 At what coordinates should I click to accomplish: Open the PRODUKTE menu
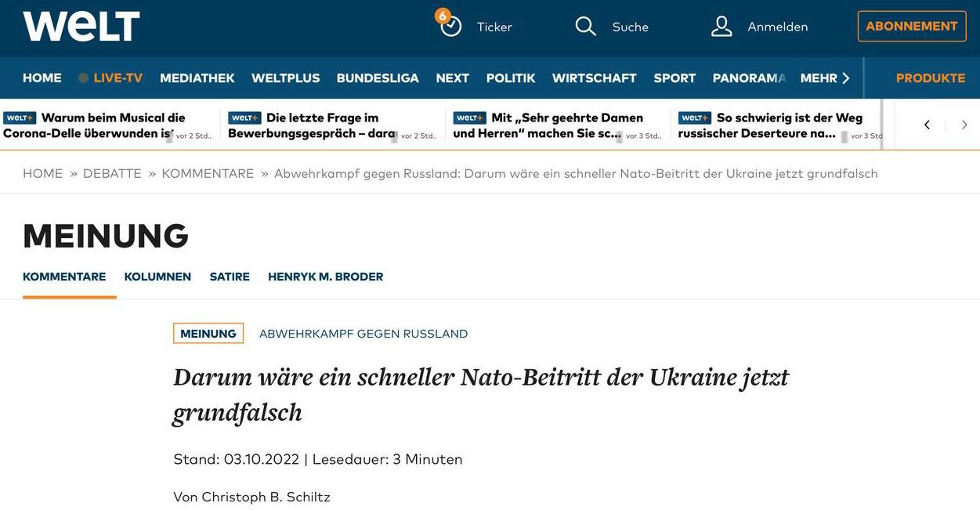pyautogui.click(x=930, y=78)
